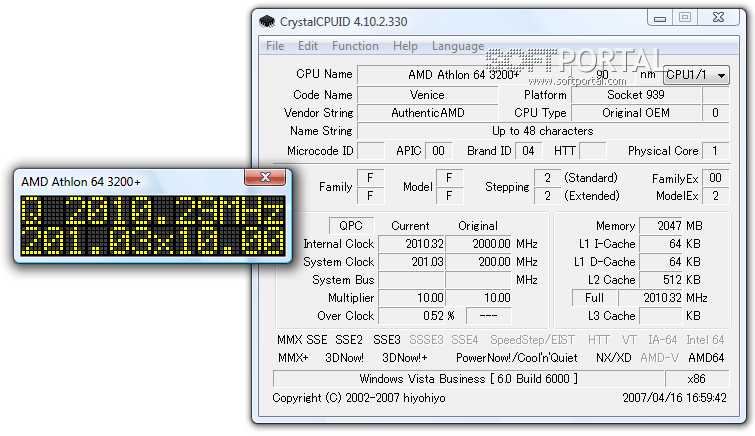Image resolution: width=755 pixels, height=436 pixels.
Task: Click the PowerNow!/Cool'n'Quiet label
Action: [516, 358]
